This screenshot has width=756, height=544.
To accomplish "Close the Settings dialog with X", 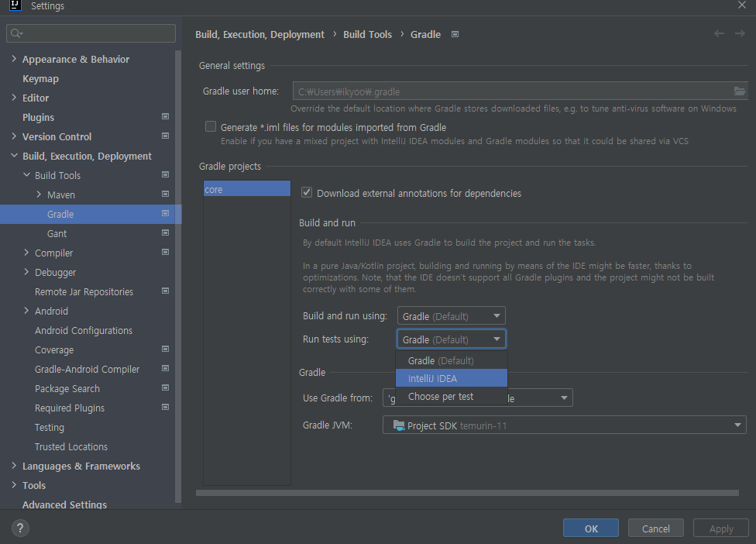I will pos(741,5).
